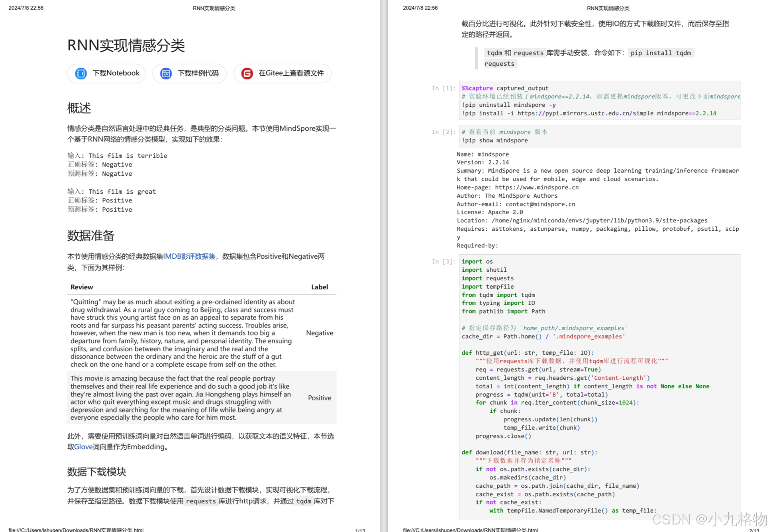Click the mindspore.cn home-page URL in output
The width and height of the screenshot is (769, 532).
pos(537,187)
